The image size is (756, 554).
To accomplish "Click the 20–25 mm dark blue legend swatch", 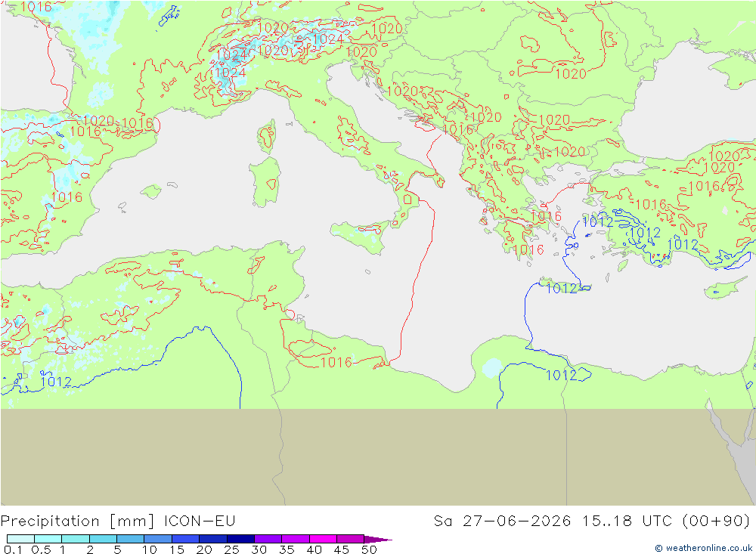I will (213, 539).
